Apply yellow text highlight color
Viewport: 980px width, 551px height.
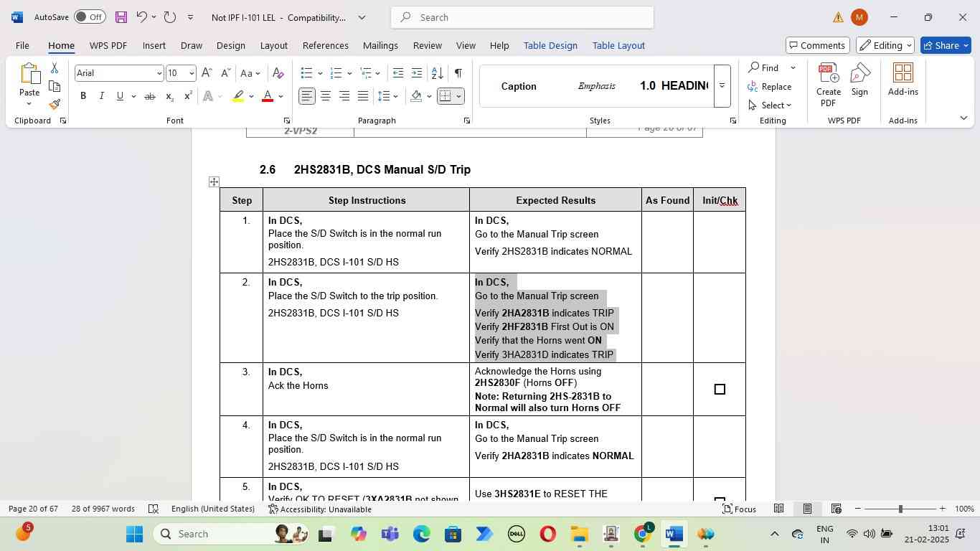click(x=238, y=96)
